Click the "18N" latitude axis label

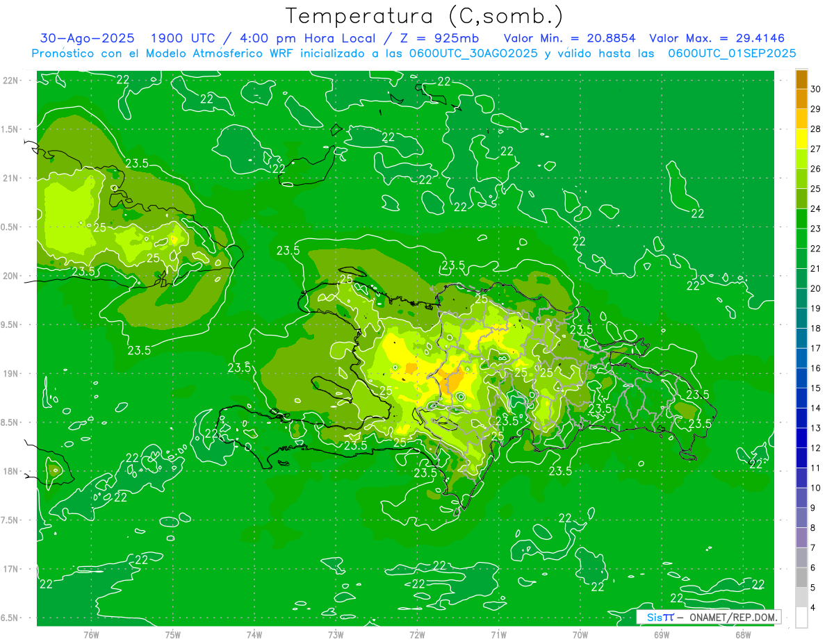click(11, 471)
